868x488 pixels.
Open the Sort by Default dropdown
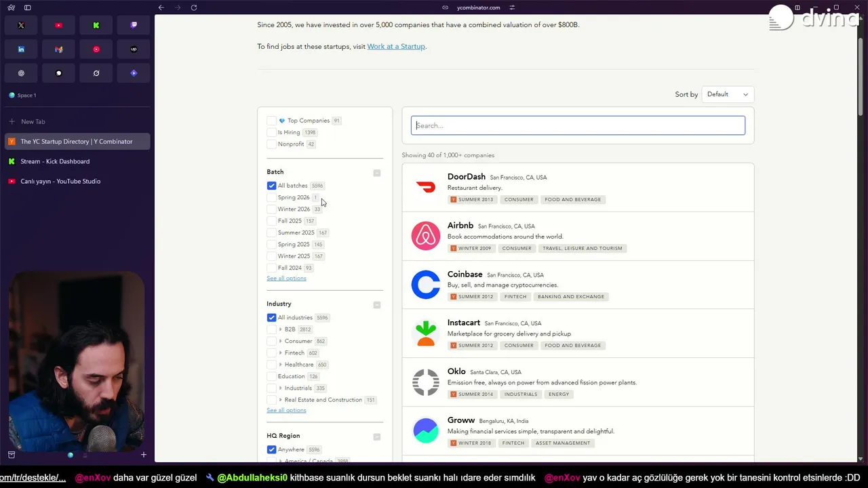[728, 94]
